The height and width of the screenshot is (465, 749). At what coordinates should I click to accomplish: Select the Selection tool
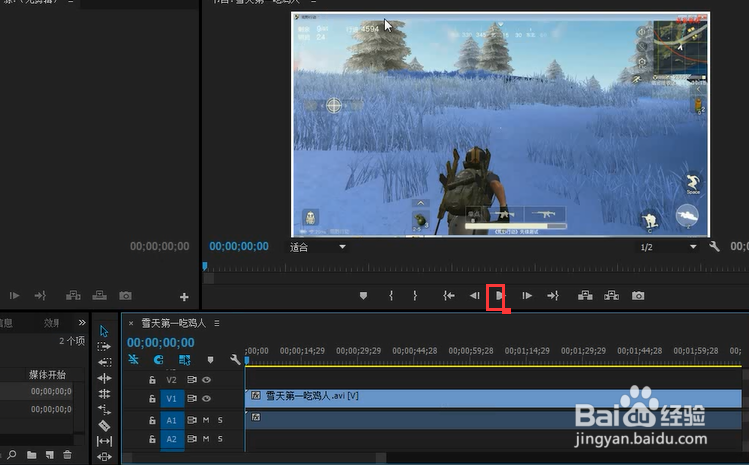pyautogui.click(x=104, y=331)
